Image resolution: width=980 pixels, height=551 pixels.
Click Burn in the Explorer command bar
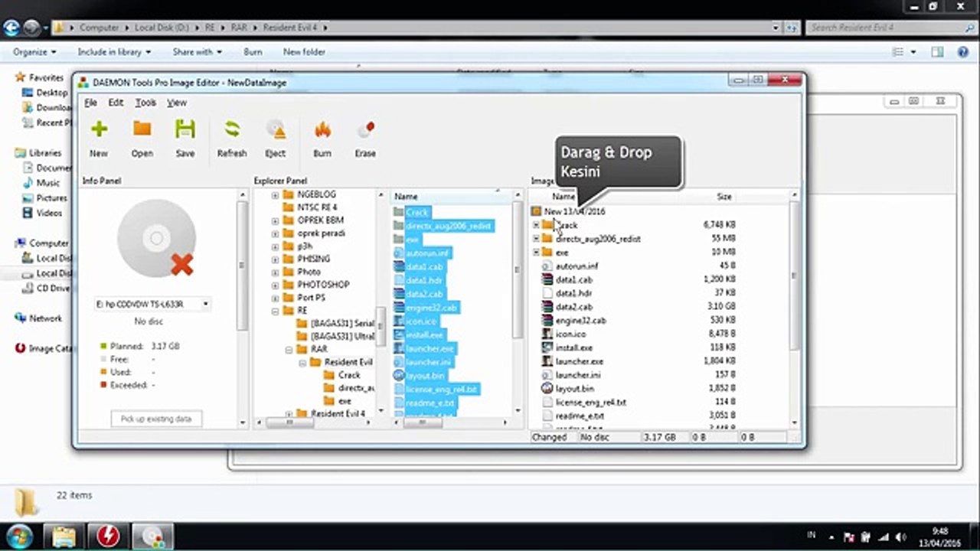coord(253,52)
